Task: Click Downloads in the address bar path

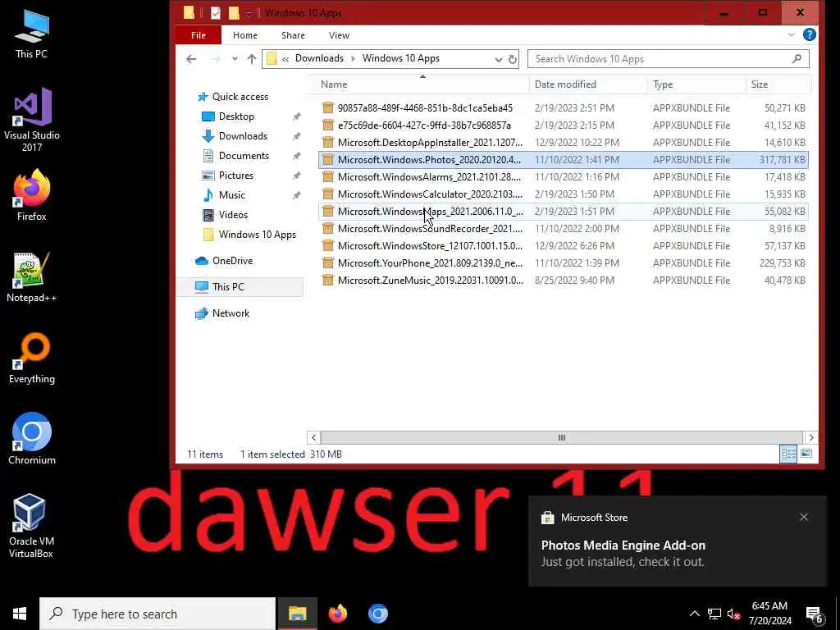Action: click(x=319, y=58)
